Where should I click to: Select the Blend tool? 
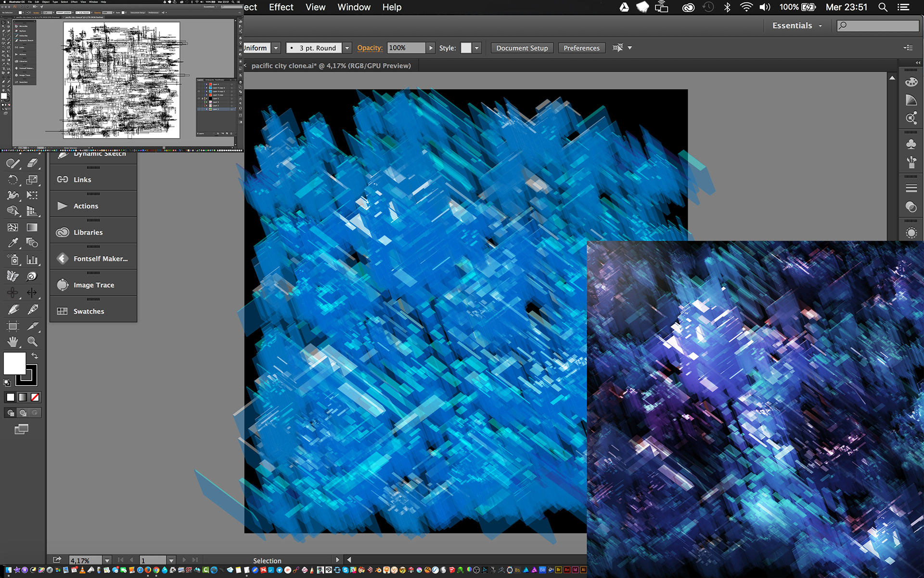(32, 243)
